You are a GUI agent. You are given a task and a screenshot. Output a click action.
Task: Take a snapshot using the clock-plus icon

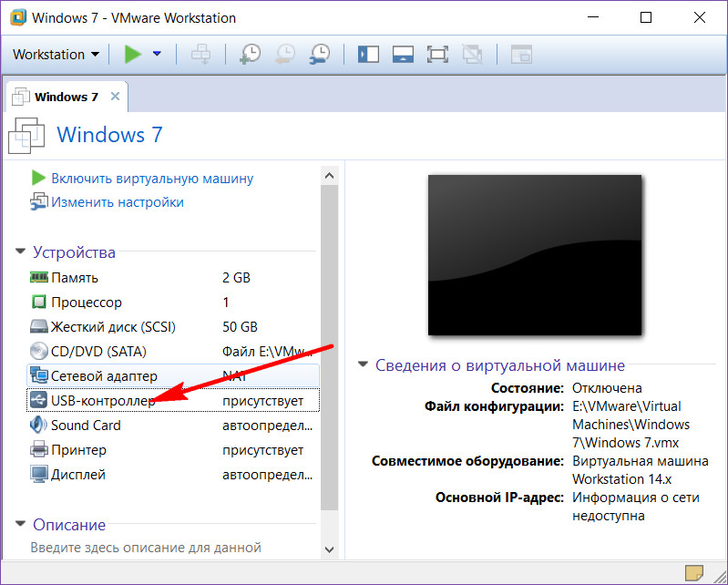[x=251, y=55]
